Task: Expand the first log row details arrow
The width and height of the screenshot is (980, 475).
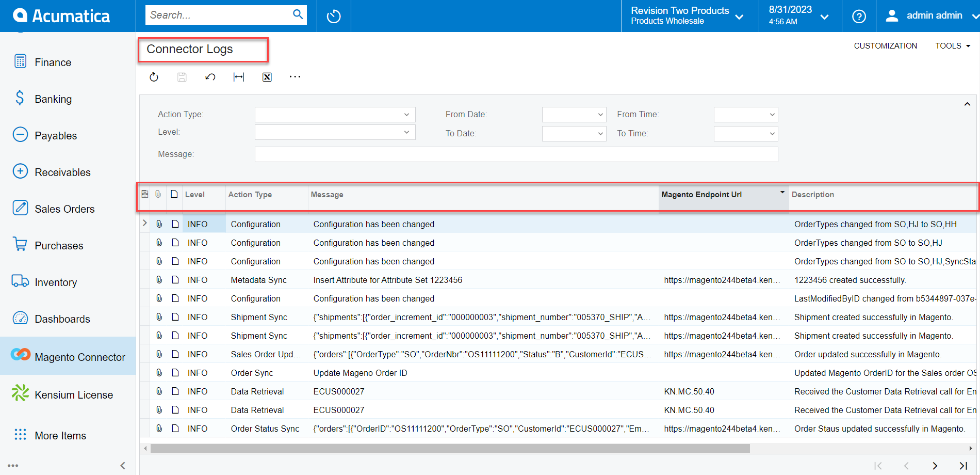Action: [144, 223]
